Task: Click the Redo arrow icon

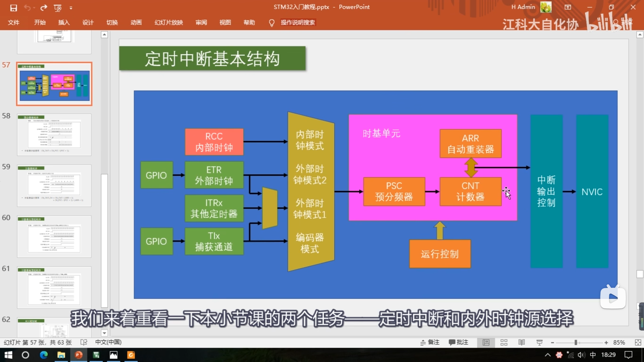Action: [x=44, y=8]
